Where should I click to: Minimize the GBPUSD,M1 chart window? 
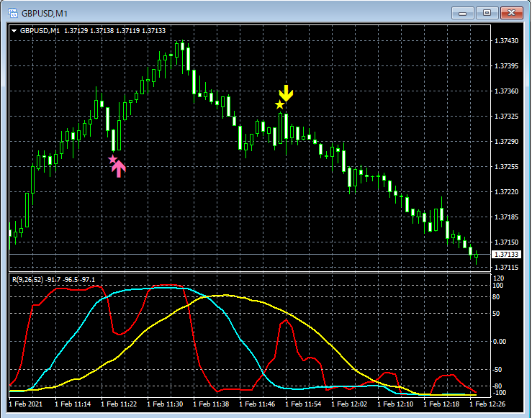[462, 13]
